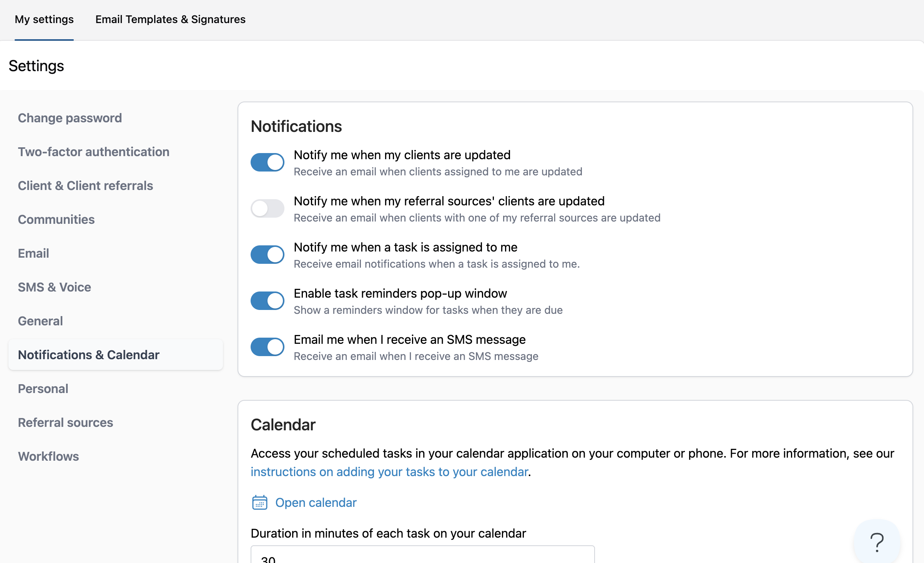The height and width of the screenshot is (563, 924).
Task: Open Client & Client referrals section
Action: click(86, 186)
